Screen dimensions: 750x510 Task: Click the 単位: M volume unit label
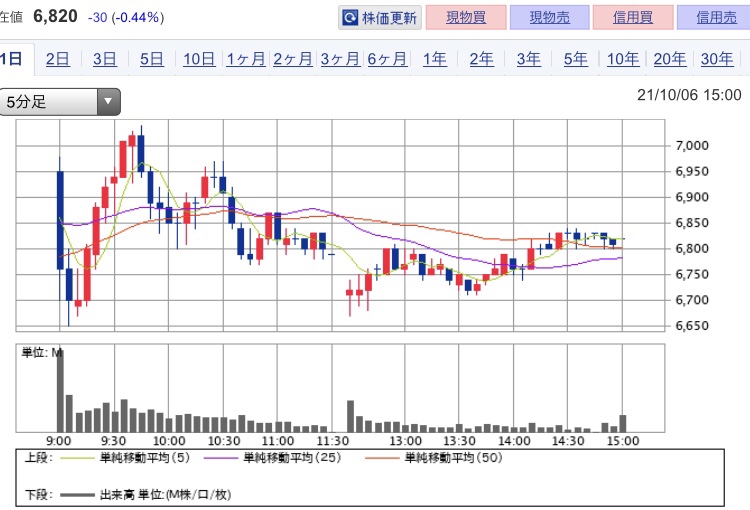point(42,353)
